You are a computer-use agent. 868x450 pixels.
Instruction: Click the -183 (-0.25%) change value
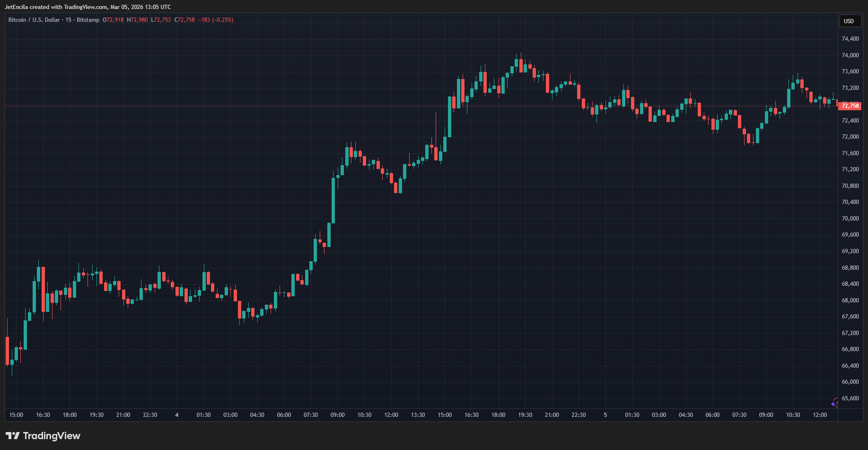pos(216,20)
